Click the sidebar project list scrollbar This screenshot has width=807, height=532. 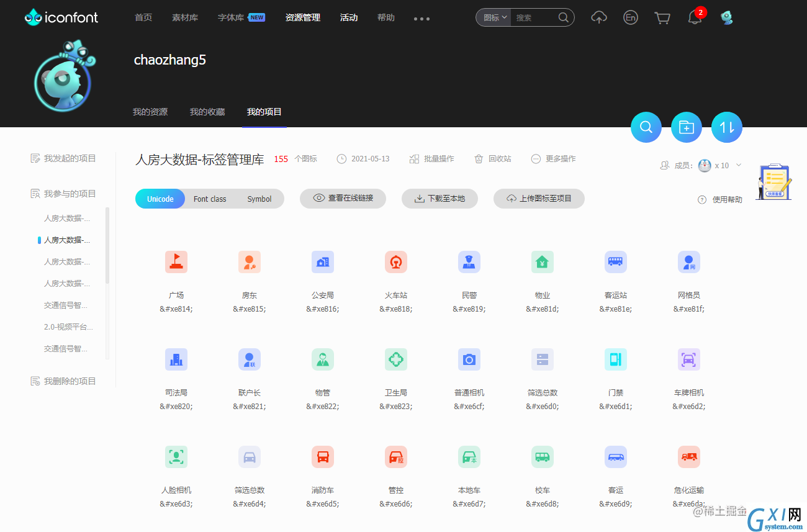point(107,246)
